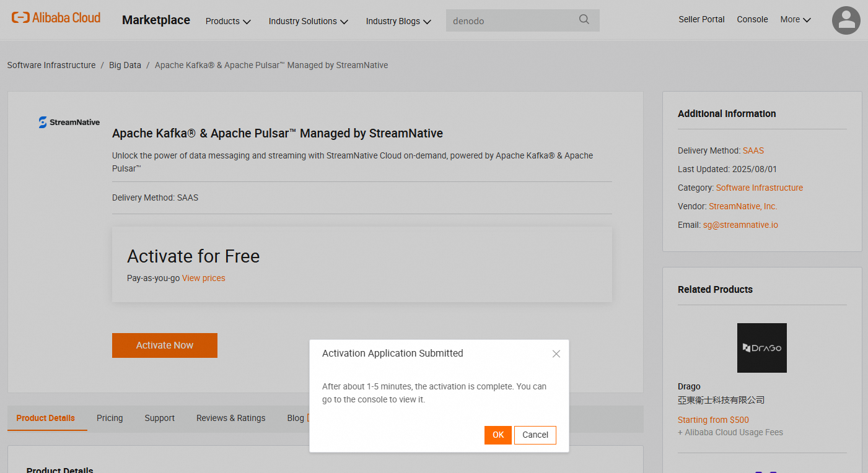
Task: Expand the Products dropdown menu
Action: (x=228, y=21)
